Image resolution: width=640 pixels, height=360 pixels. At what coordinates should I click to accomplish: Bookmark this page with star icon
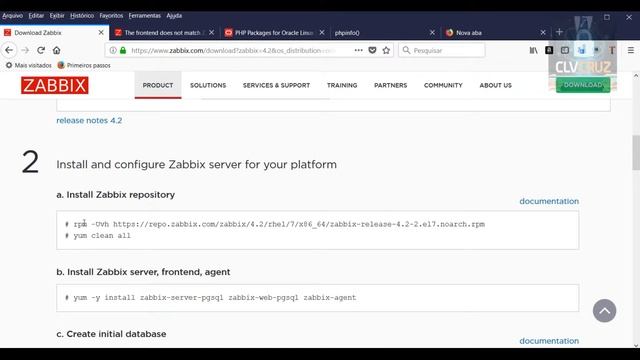click(386, 50)
